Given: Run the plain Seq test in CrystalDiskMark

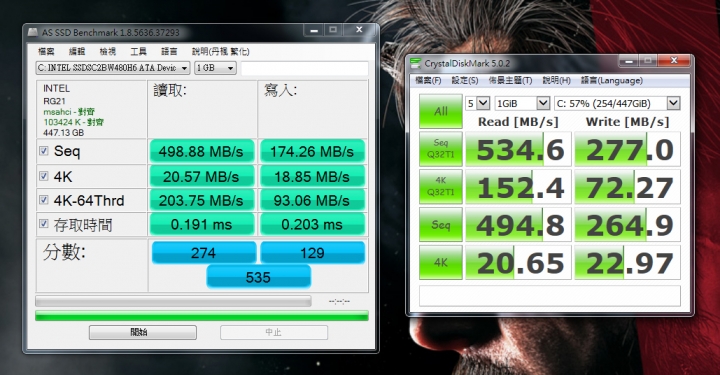Looking at the screenshot, I should (x=440, y=224).
